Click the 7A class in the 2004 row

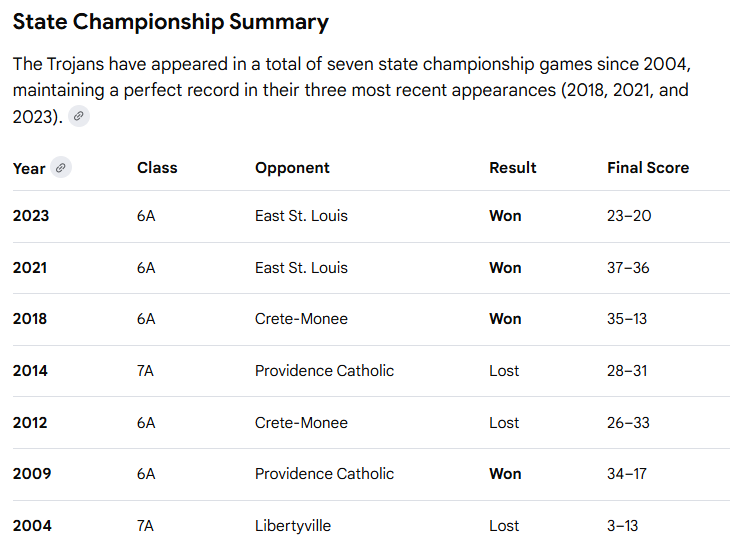[145, 526]
